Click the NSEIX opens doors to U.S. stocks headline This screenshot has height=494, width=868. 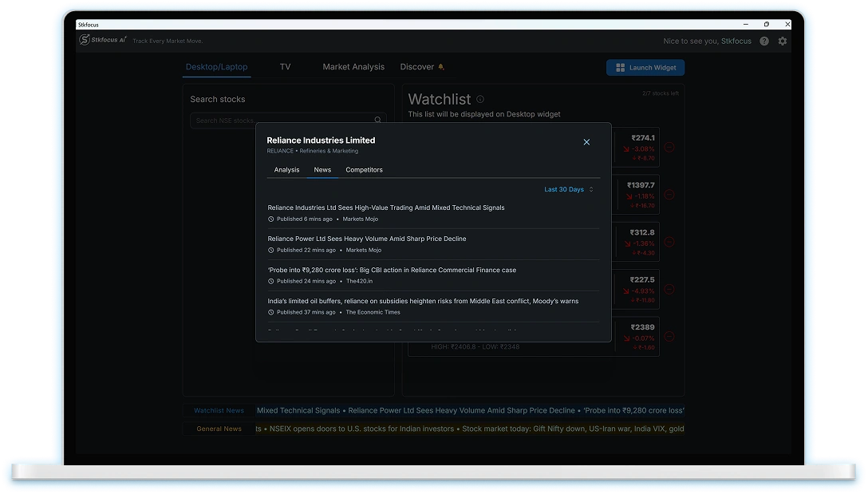coord(361,429)
